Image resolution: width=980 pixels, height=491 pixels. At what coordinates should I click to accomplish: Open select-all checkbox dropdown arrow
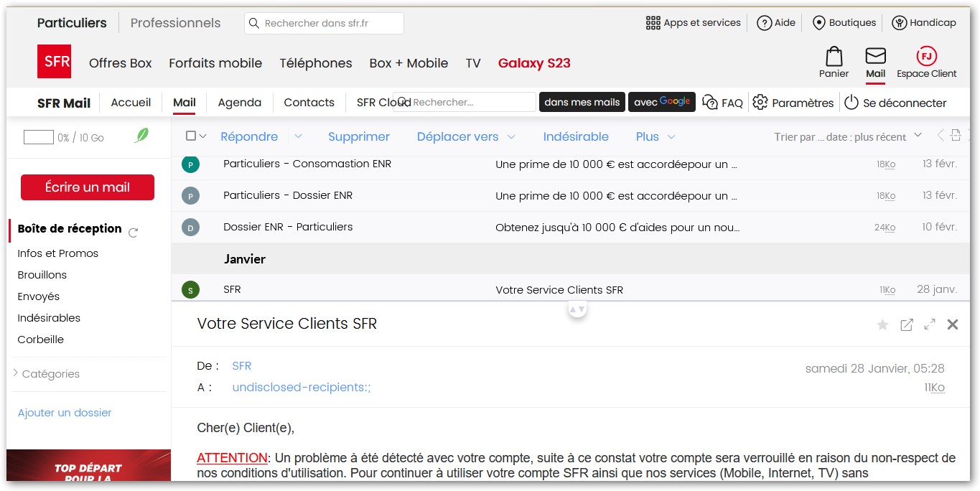coord(202,136)
